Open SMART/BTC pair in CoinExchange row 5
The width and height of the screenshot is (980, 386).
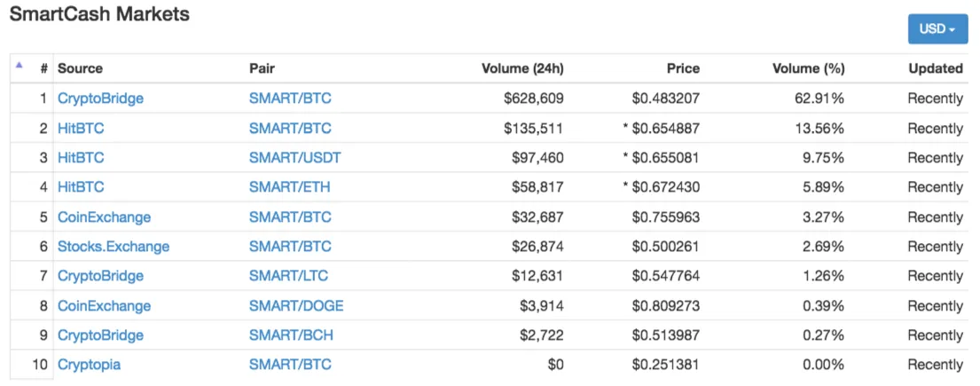[x=290, y=217]
